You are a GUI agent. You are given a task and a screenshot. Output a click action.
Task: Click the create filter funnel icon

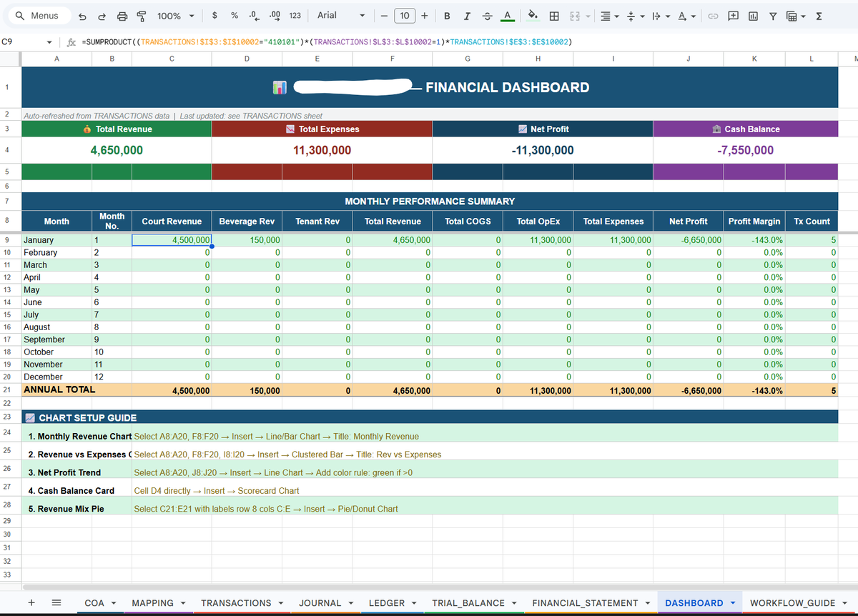click(x=773, y=16)
